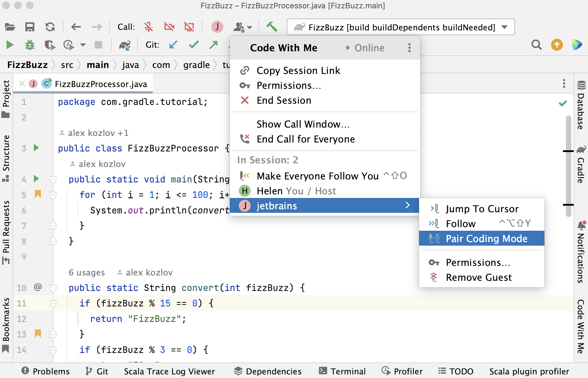Viewport: 588px width, 378px height.
Task: Navigate back with the left arrow
Action: click(x=76, y=27)
